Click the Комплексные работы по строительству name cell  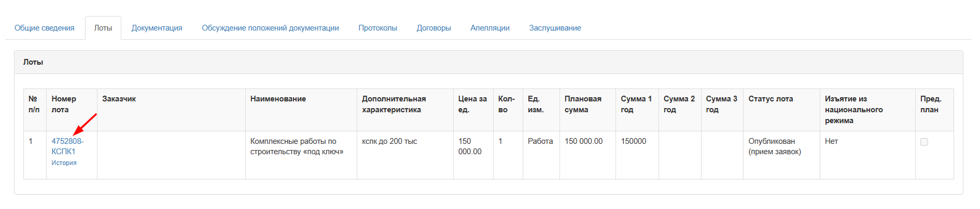pyautogui.click(x=297, y=146)
